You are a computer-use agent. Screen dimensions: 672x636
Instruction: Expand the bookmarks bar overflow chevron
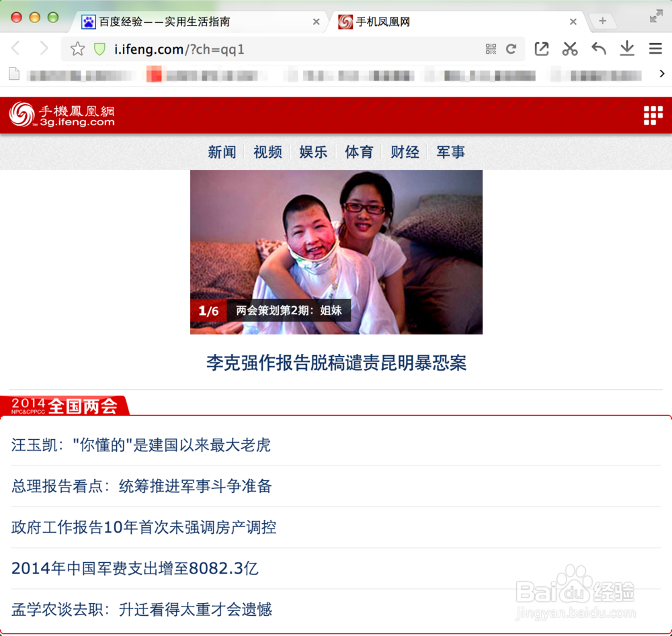[x=662, y=74]
